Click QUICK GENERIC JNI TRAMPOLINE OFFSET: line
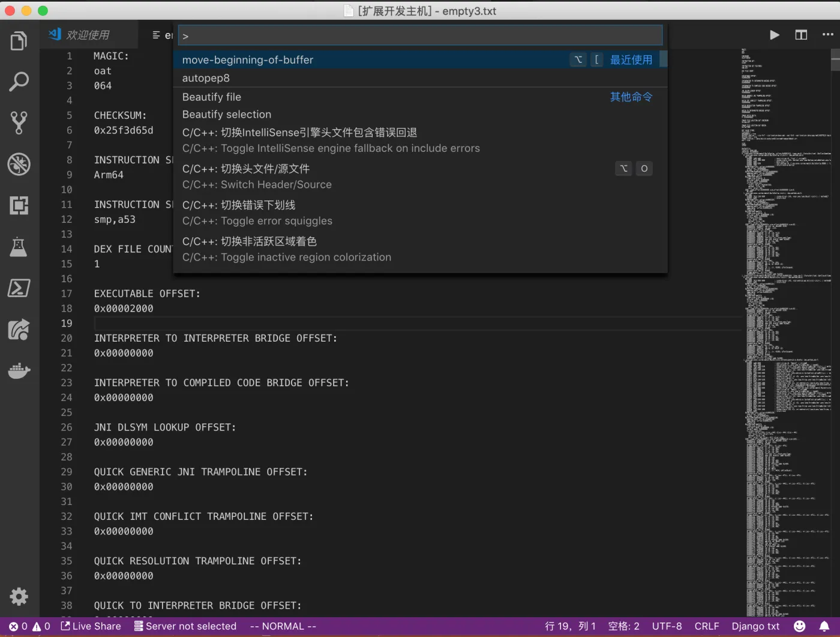 [x=200, y=472]
